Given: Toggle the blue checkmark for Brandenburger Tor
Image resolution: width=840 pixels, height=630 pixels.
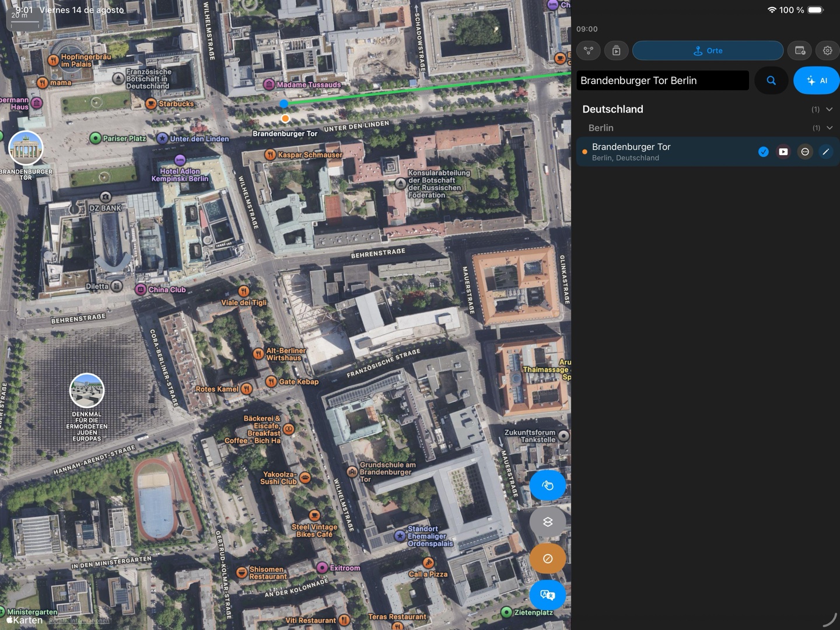Looking at the screenshot, I should point(763,152).
